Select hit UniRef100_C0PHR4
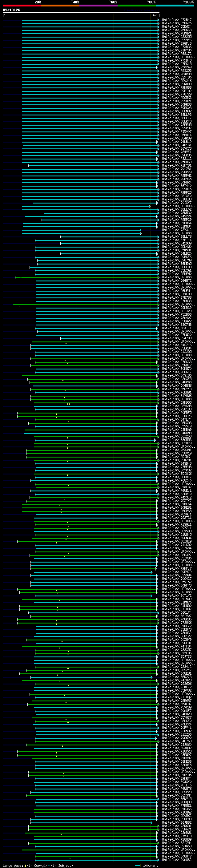Screen dimensions: 197x868 click(x=177, y=182)
